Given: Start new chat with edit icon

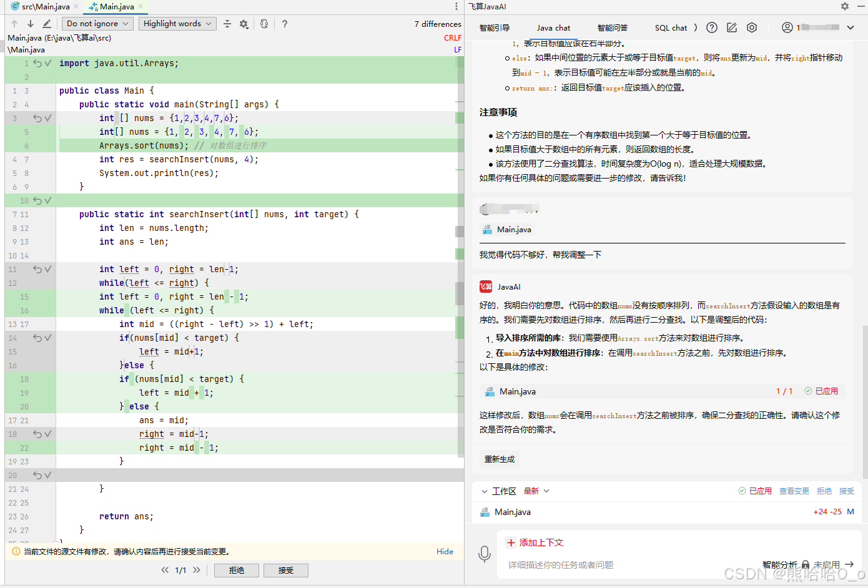Looking at the screenshot, I should point(732,27).
